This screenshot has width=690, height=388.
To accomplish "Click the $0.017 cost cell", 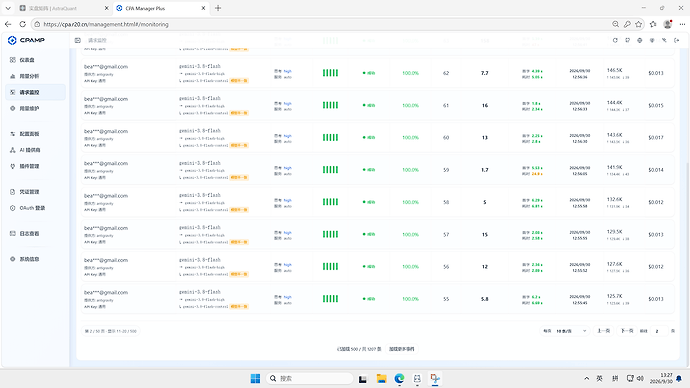I will [655, 138].
